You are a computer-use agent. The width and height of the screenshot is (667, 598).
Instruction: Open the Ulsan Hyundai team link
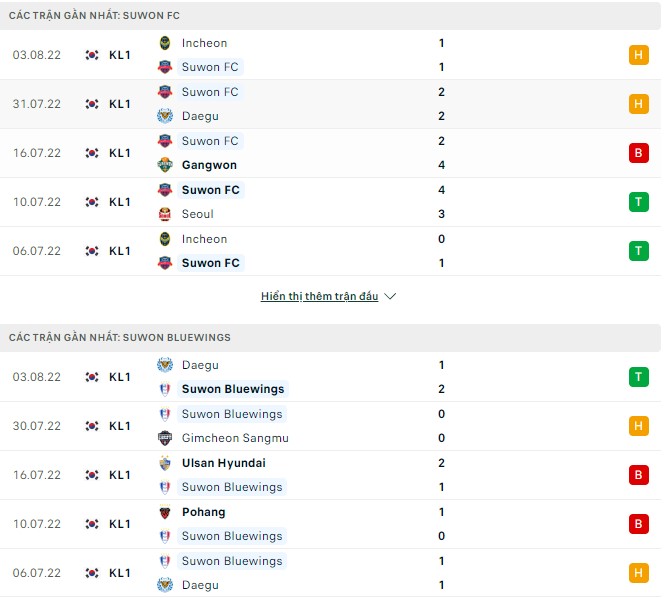[x=224, y=463]
